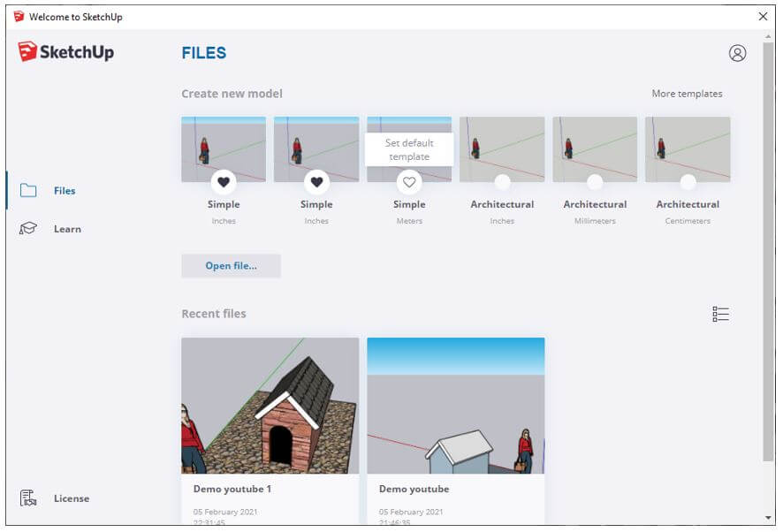Click the License certificate icon

pos(28,498)
